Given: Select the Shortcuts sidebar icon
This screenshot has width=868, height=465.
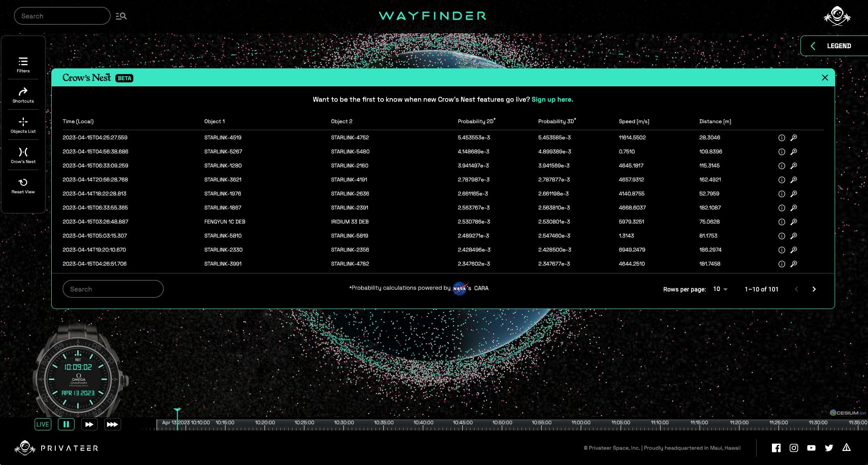Looking at the screenshot, I should [x=22, y=94].
